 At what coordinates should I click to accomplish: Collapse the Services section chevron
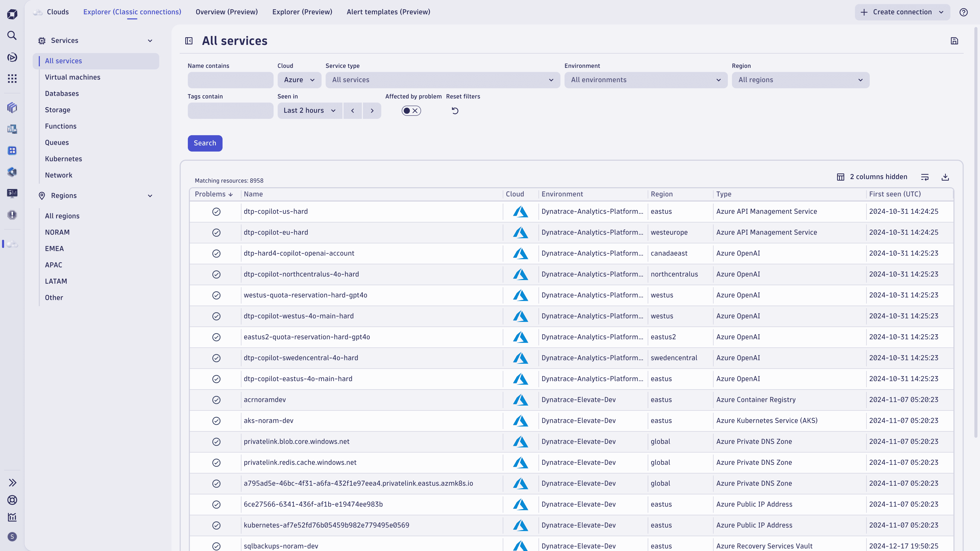tap(150, 41)
